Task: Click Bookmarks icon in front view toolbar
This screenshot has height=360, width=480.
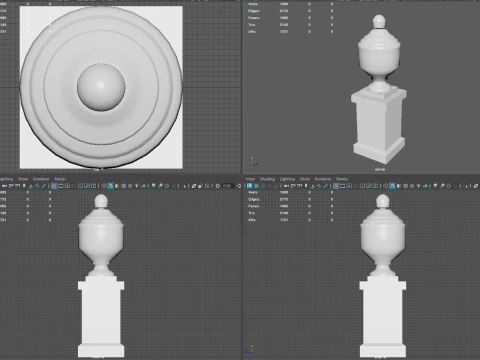Action: 24,186
